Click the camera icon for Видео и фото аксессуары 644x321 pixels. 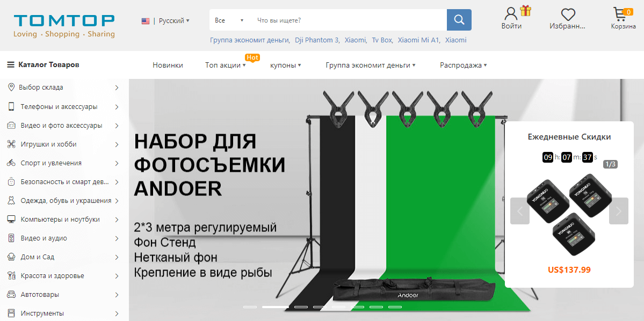coord(11,126)
